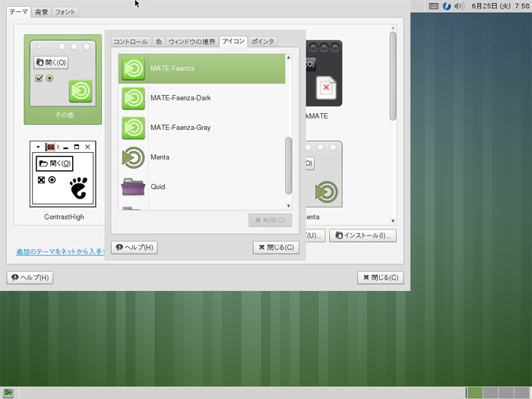Screen dimensions: 532x399
Task: Click 閉じる(C) in the appearance window
Action: 380,277
